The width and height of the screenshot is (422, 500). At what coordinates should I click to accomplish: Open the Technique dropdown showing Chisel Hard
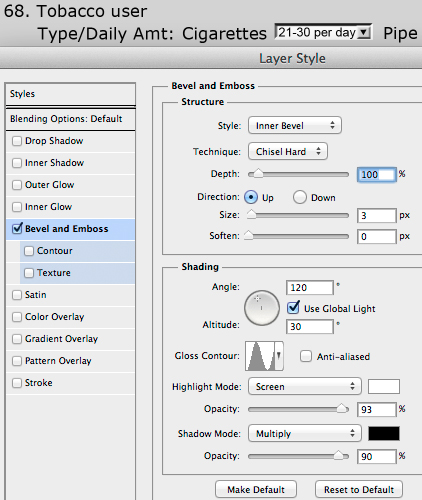point(288,151)
